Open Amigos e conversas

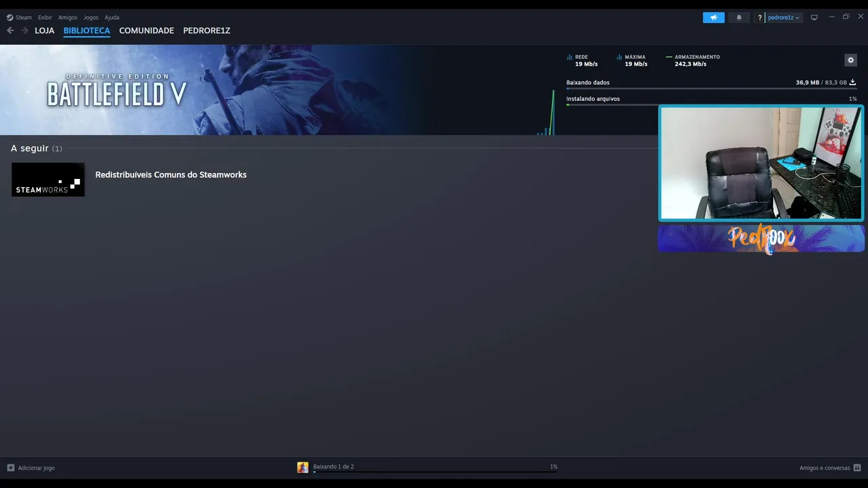click(825, 468)
